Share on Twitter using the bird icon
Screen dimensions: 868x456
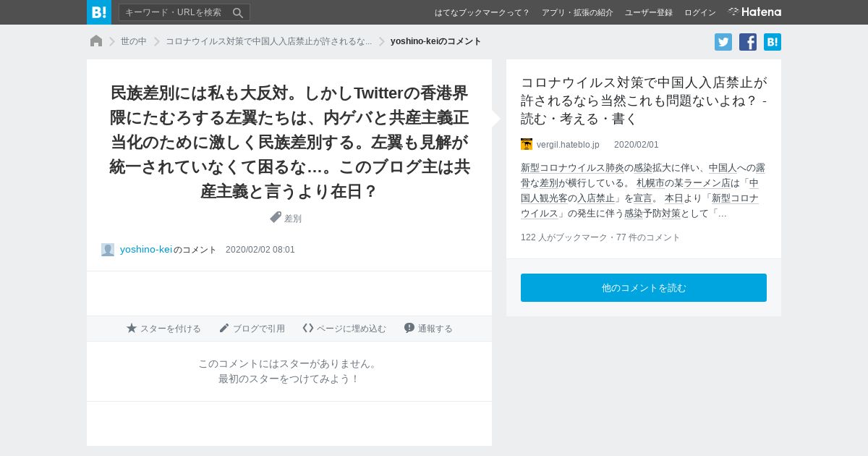coord(723,42)
